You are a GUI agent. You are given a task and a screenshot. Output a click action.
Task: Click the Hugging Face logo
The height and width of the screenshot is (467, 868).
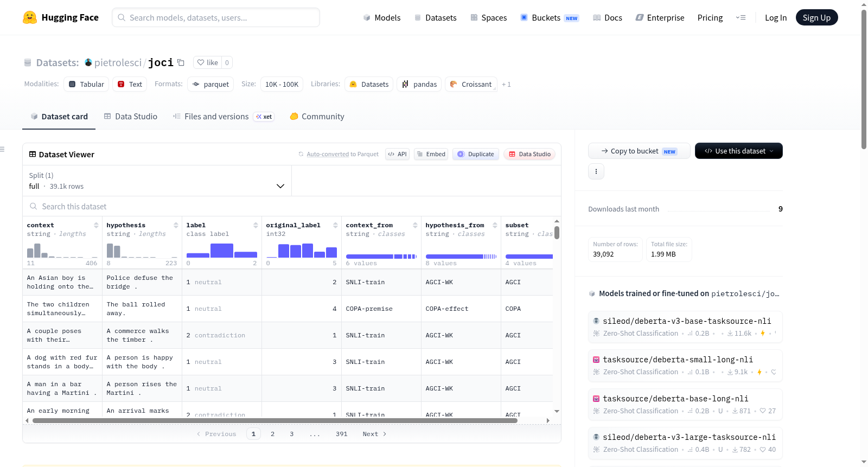(30, 17)
